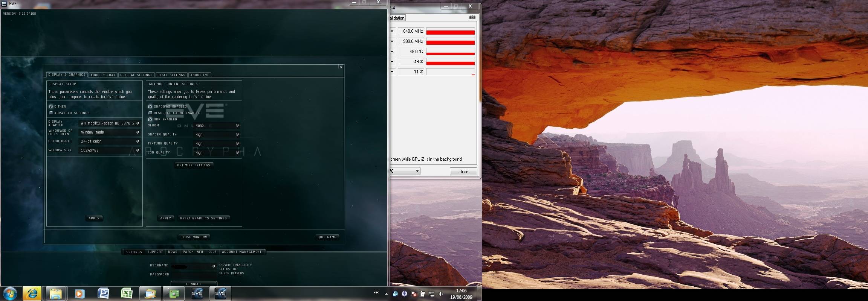
Task: Open the GPU-Z bottom graphics card combo box
Action: 405,171
